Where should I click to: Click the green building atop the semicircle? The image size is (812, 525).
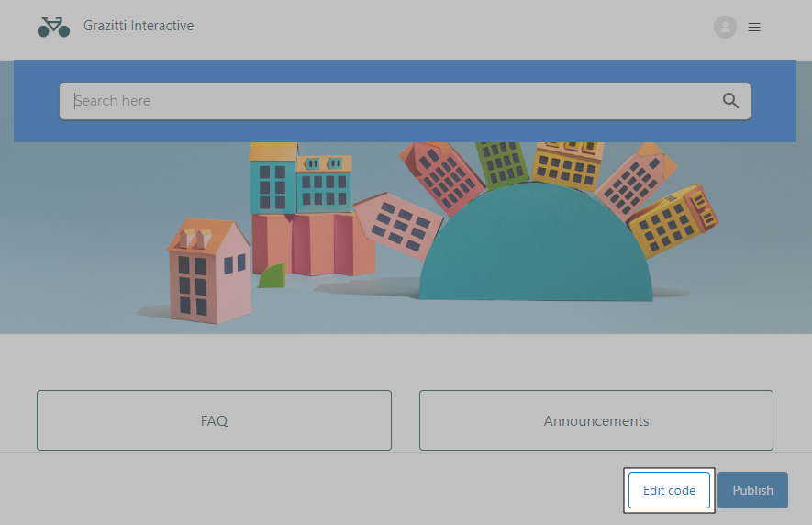tap(501, 163)
